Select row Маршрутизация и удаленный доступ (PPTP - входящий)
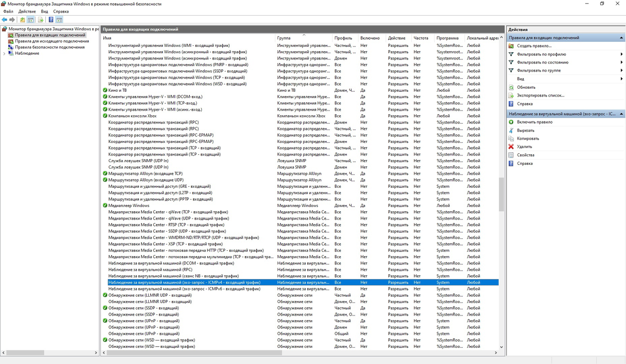Viewport: 626px width, 364px height. click(299, 199)
